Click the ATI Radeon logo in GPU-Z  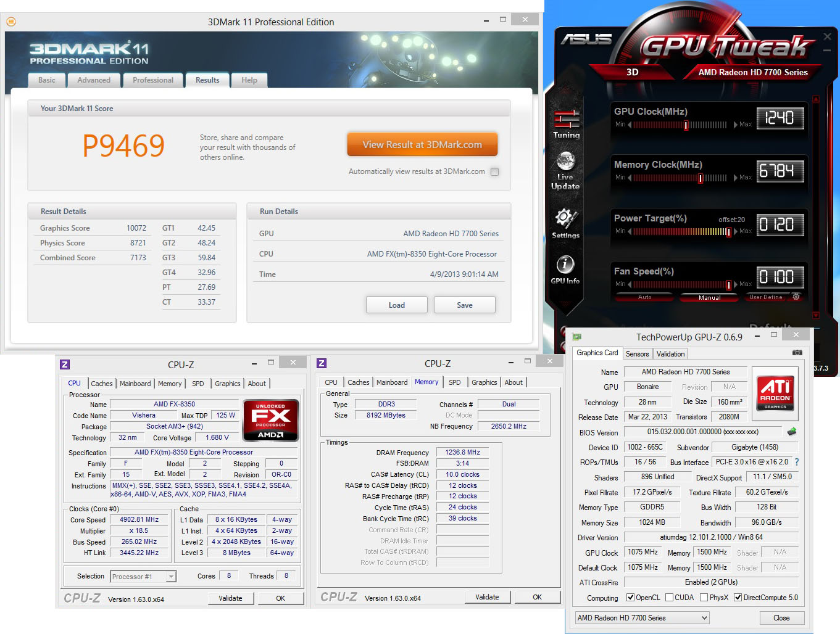776,393
